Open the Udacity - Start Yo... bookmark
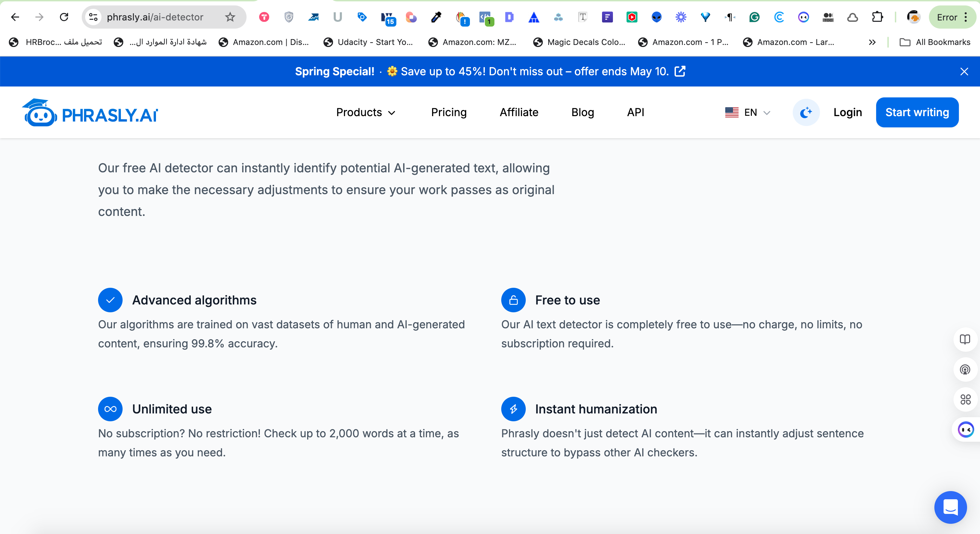Image resolution: width=980 pixels, height=534 pixels. click(x=368, y=42)
